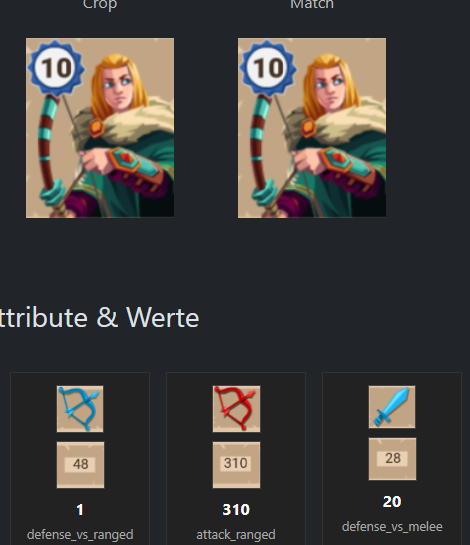
Task: Click level 10 badge on Crop image
Action: 56,68
